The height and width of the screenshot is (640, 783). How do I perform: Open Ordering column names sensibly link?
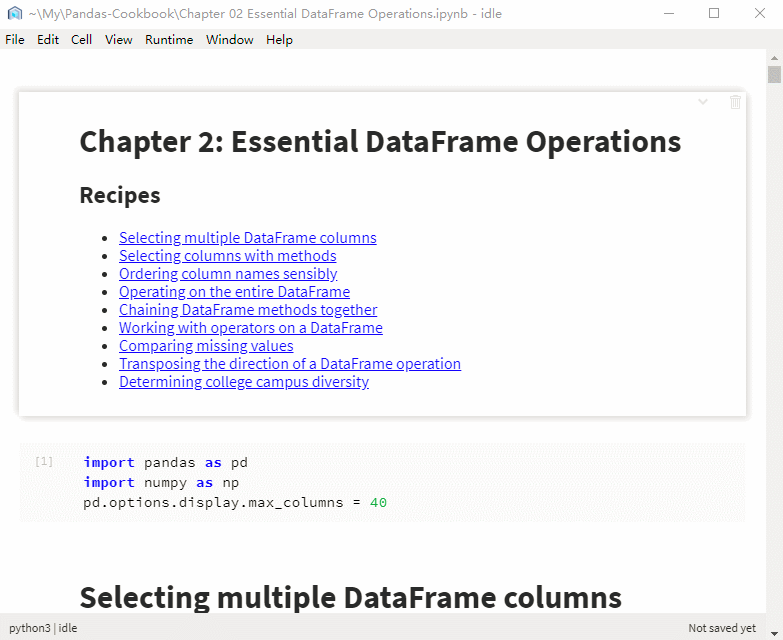pos(228,274)
